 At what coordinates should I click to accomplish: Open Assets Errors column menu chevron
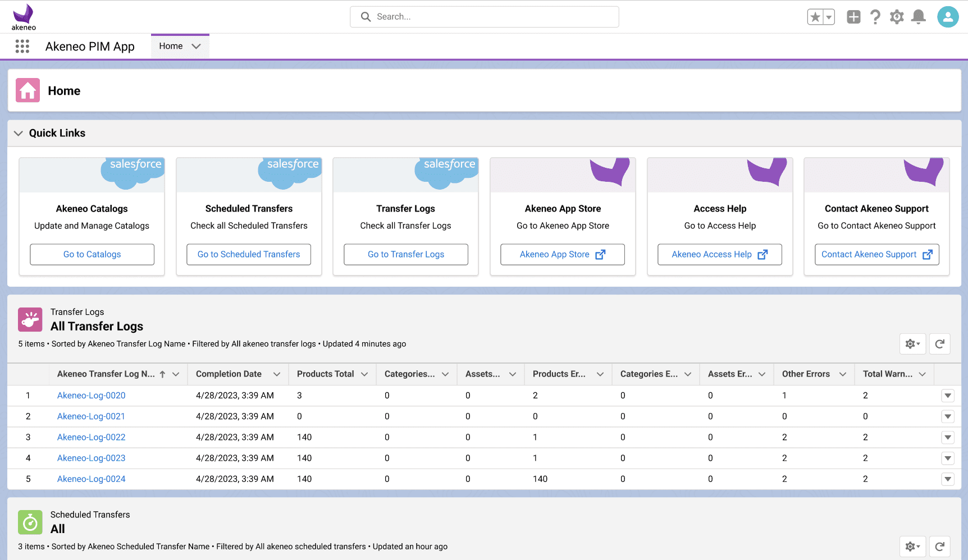(x=762, y=374)
